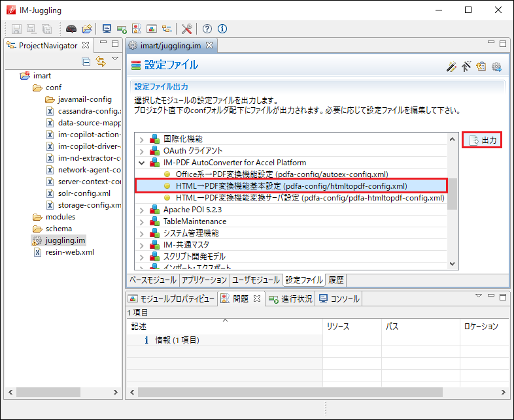Collapse IM-PDF AutoConverter for Accel Platform
The height and width of the screenshot is (420, 514).
[x=142, y=163]
